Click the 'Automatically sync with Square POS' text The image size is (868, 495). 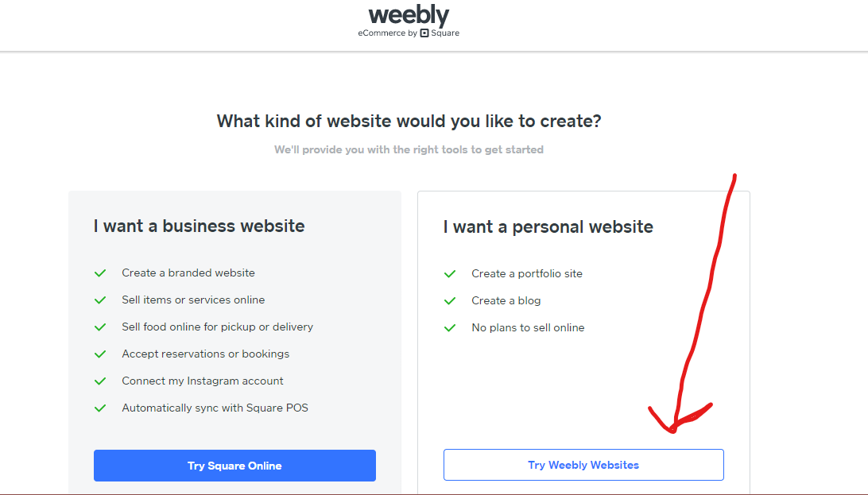coord(215,408)
